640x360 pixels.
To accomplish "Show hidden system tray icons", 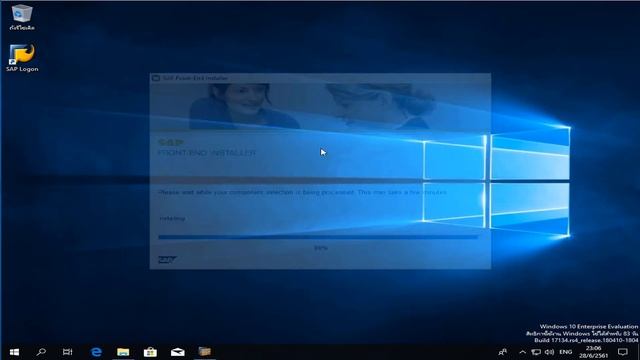I will coord(522,352).
